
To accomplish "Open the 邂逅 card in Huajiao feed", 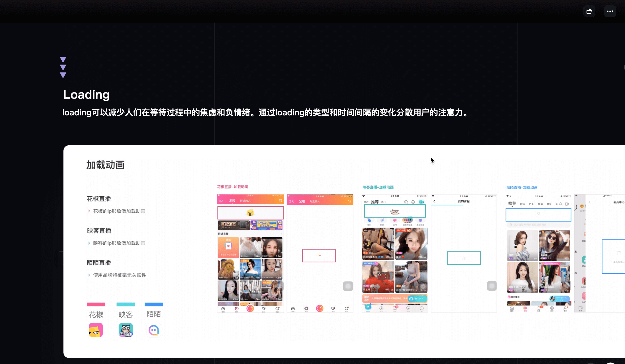I will tap(228, 247).
